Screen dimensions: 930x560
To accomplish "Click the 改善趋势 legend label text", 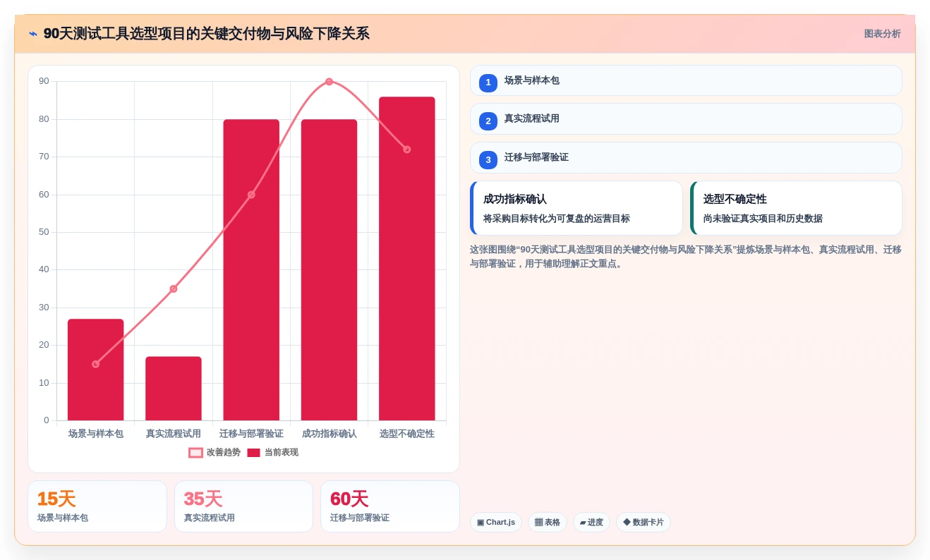I will pos(223,453).
